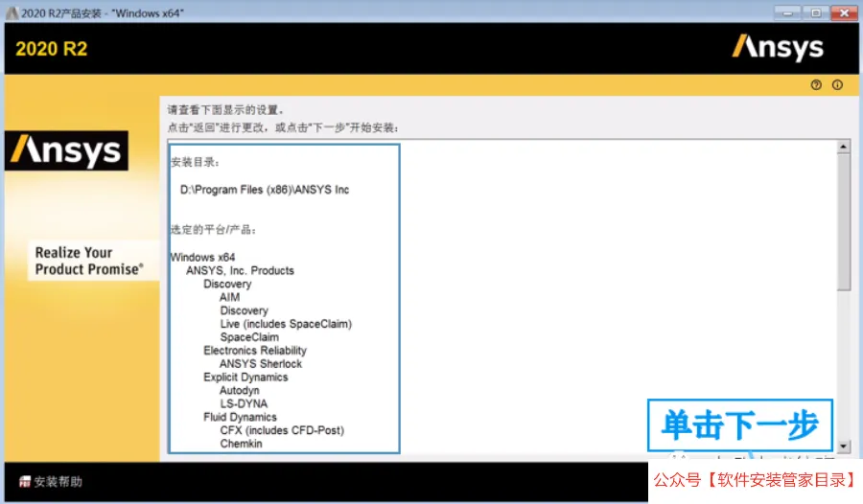Click the SpaceClaim entry
Image resolution: width=863 pixels, height=504 pixels.
[249, 337]
